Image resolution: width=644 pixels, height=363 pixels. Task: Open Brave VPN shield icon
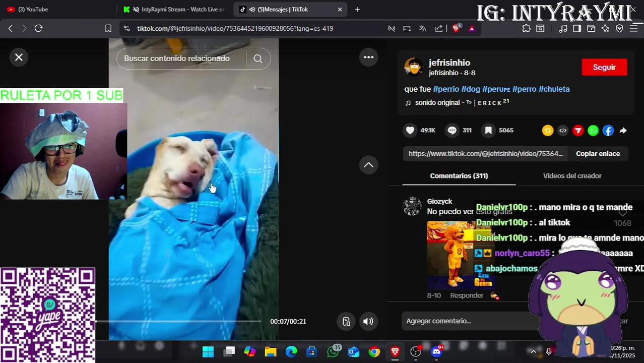pyautogui.click(x=619, y=29)
